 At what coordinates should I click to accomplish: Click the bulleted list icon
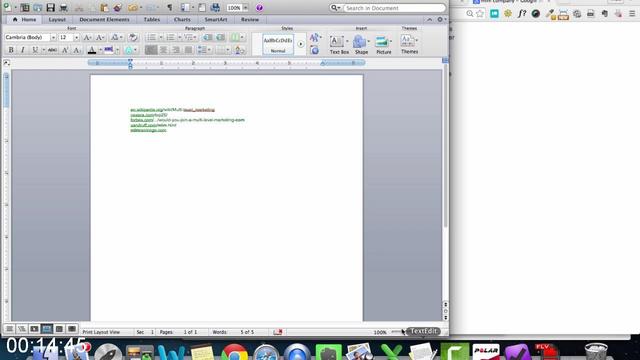tap(152, 38)
